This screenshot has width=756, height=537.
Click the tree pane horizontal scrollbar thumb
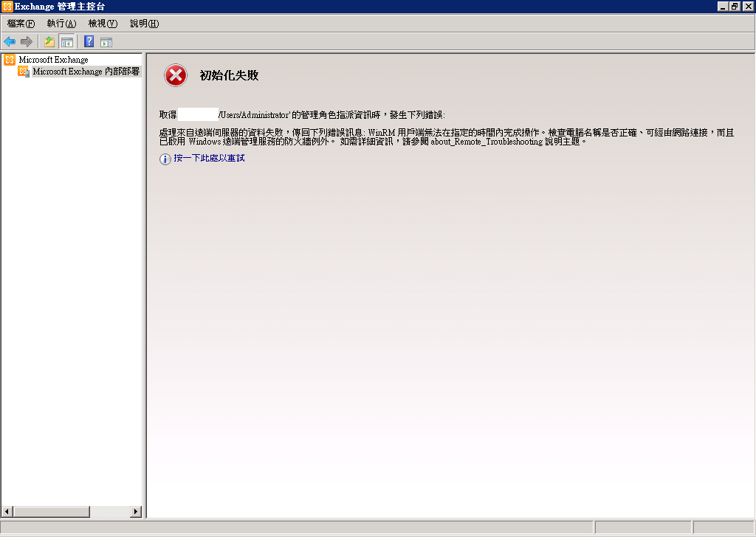coord(51,511)
